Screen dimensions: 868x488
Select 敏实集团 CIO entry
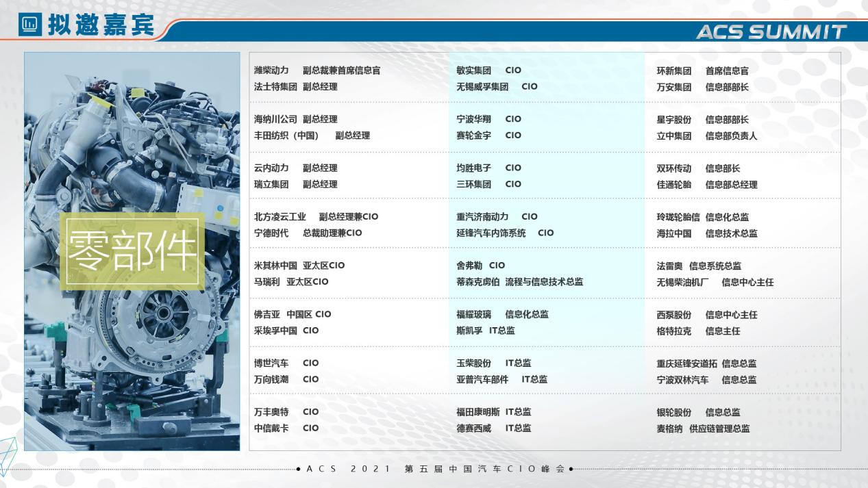coord(489,70)
